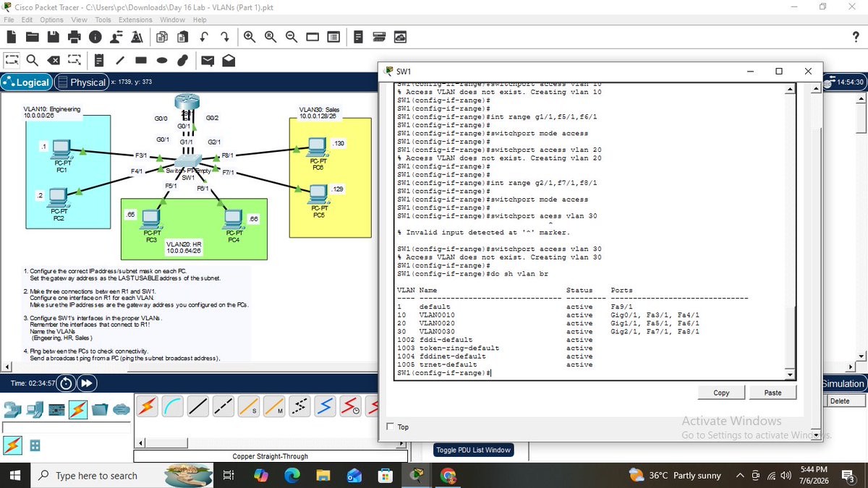Click the Power Cycle Devices reset button
Screen dimensions: 868x488
pos(67,383)
